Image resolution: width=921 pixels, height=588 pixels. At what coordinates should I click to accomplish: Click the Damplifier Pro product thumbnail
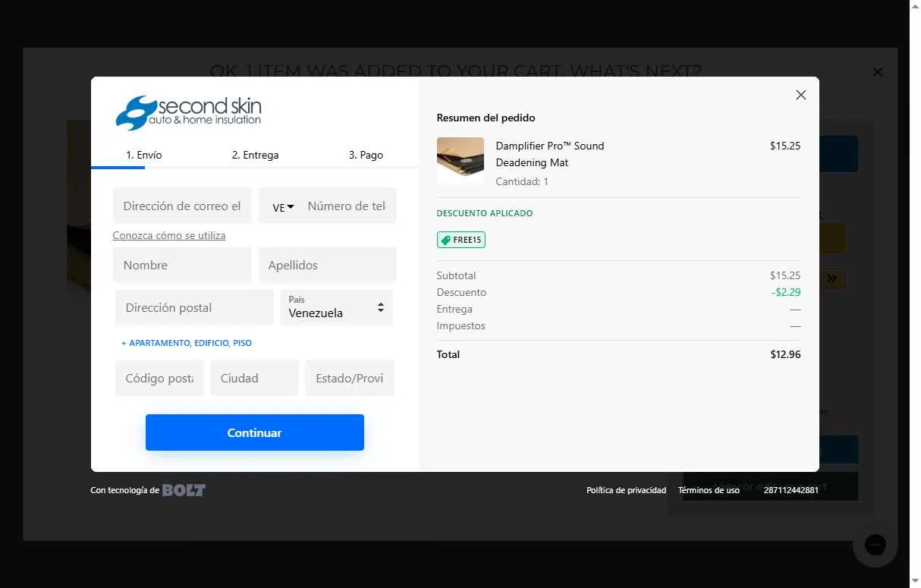(460, 159)
